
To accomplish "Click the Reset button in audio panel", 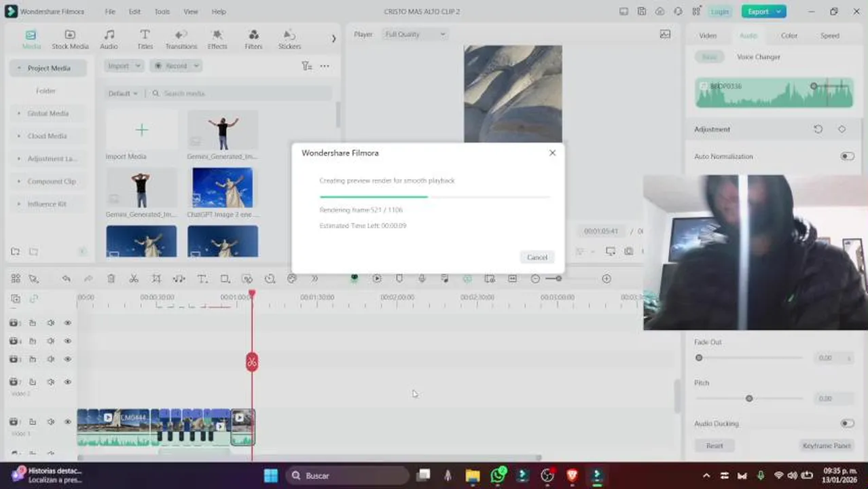I will pyautogui.click(x=715, y=446).
